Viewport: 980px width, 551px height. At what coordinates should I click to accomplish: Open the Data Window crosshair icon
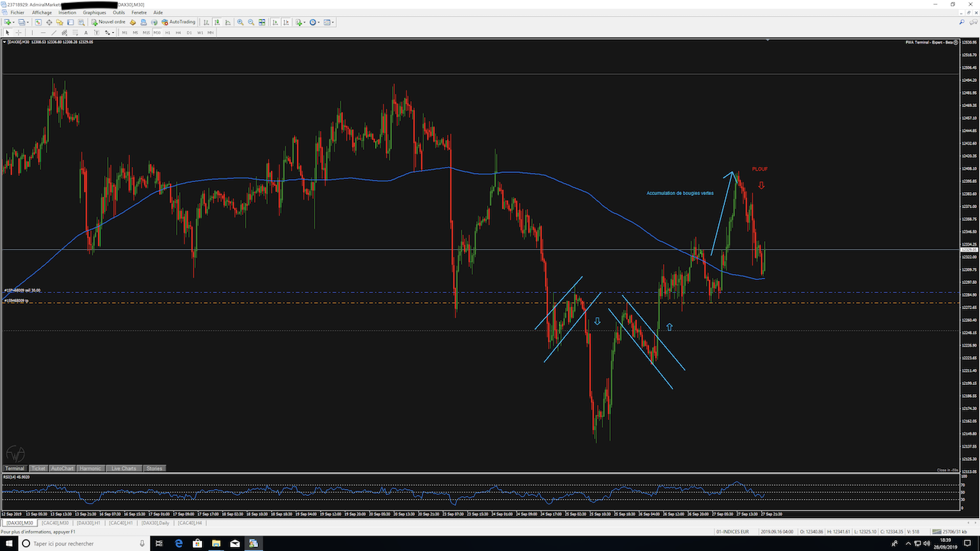[49, 22]
